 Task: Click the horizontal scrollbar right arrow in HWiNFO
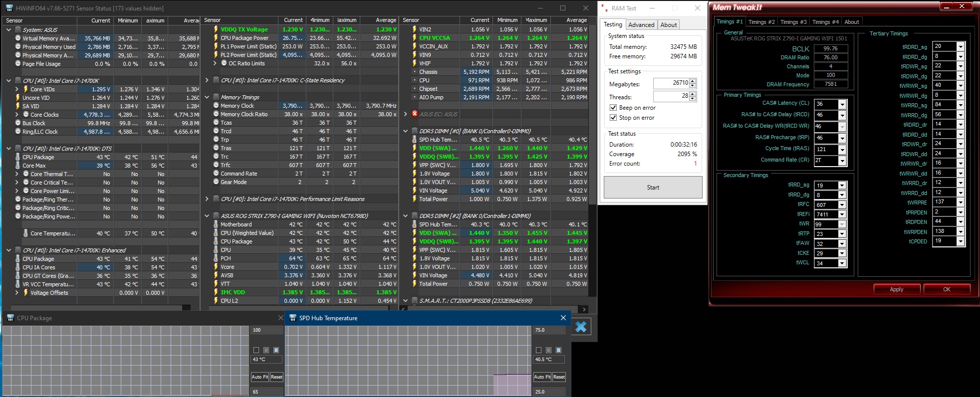(x=584, y=309)
